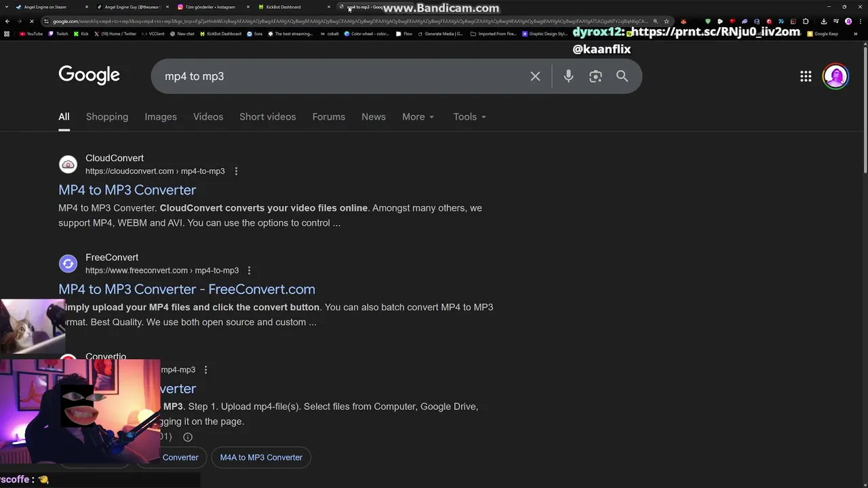Open the CloudConvert MP4 to MP3 Converter link
The height and width of the screenshot is (488, 868).
pyautogui.click(x=127, y=190)
